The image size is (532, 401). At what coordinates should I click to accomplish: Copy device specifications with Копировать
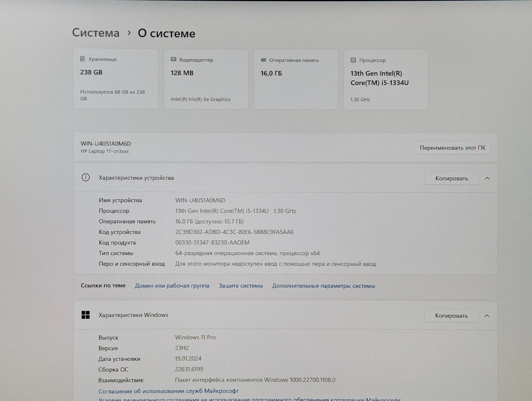452,178
